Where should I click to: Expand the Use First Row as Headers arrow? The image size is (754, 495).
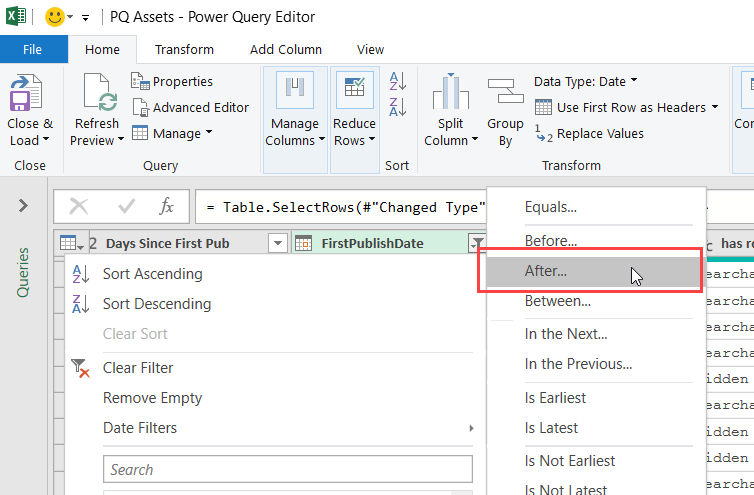tap(715, 107)
